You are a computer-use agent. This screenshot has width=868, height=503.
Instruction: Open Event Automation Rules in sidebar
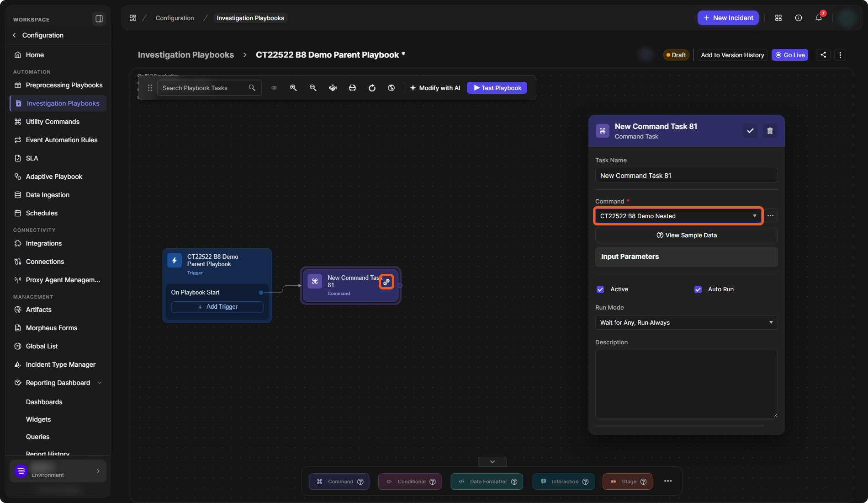58,140
